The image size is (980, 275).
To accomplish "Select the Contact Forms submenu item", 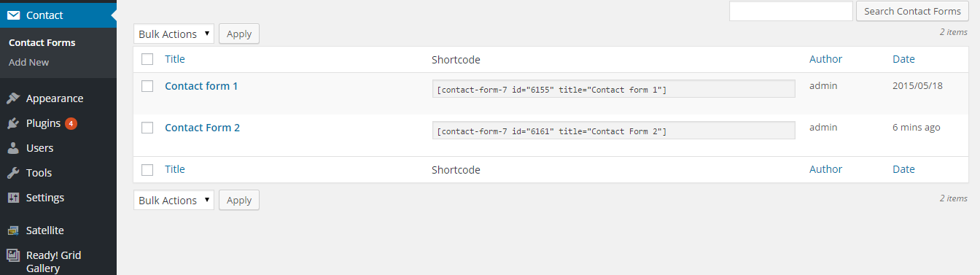I will [x=42, y=42].
